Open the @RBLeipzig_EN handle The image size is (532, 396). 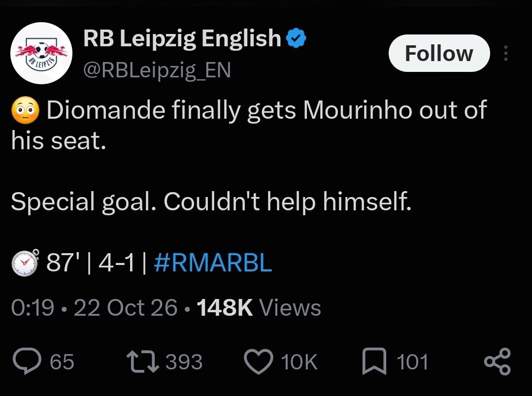point(157,70)
